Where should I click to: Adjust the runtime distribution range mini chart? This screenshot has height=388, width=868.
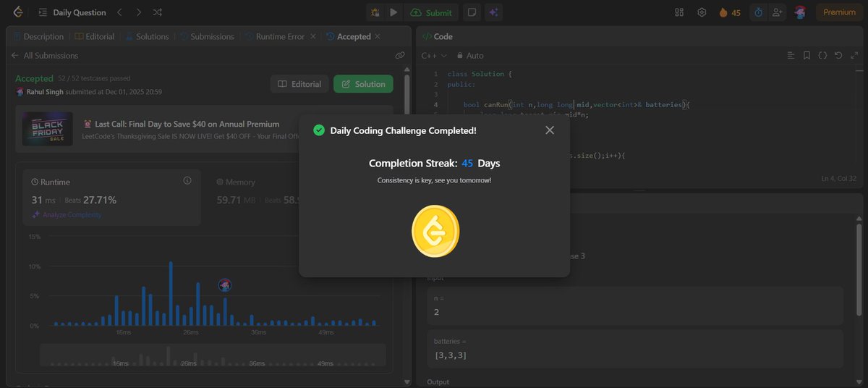pos(212,355)
